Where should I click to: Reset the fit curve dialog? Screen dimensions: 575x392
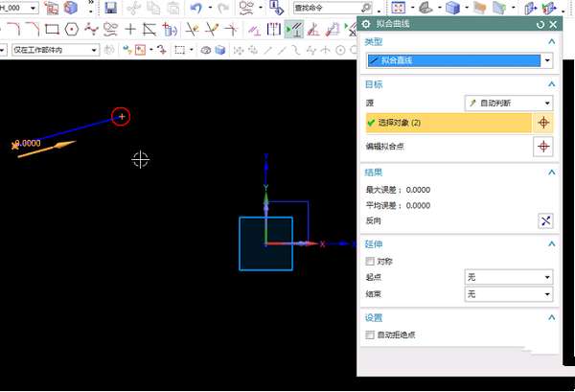[x=540, y=23]
